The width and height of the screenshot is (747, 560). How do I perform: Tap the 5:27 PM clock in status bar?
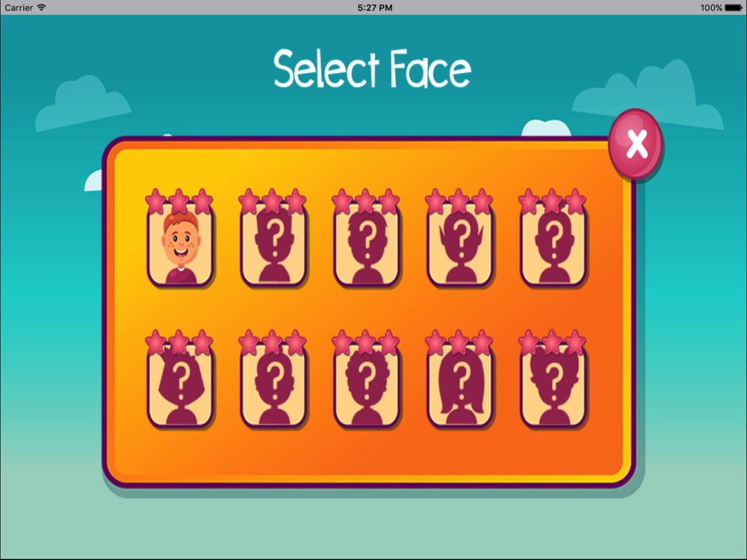(375, 7)
